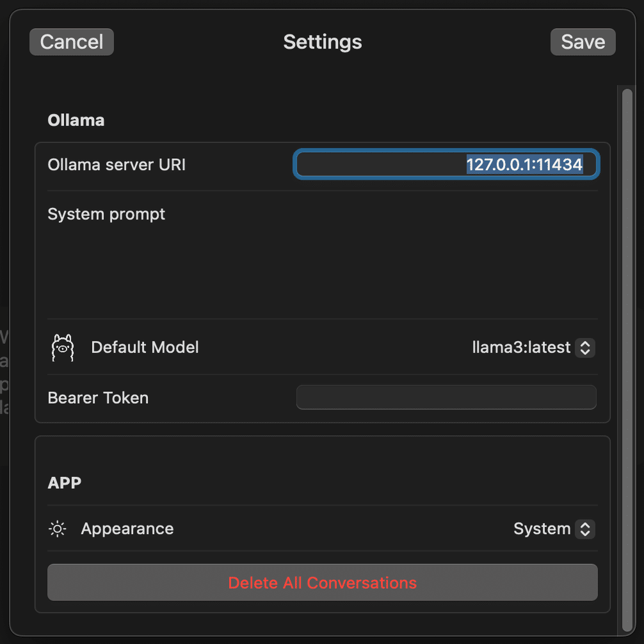Save the settings
This screenshot has width=644, height=644.
pyautogui.click(x=583, y=42)
